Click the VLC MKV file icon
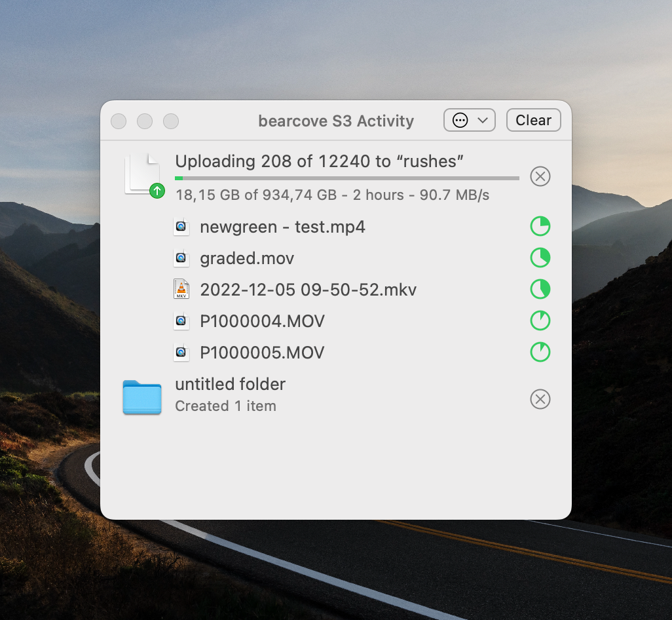 click(x=181, y=289)
